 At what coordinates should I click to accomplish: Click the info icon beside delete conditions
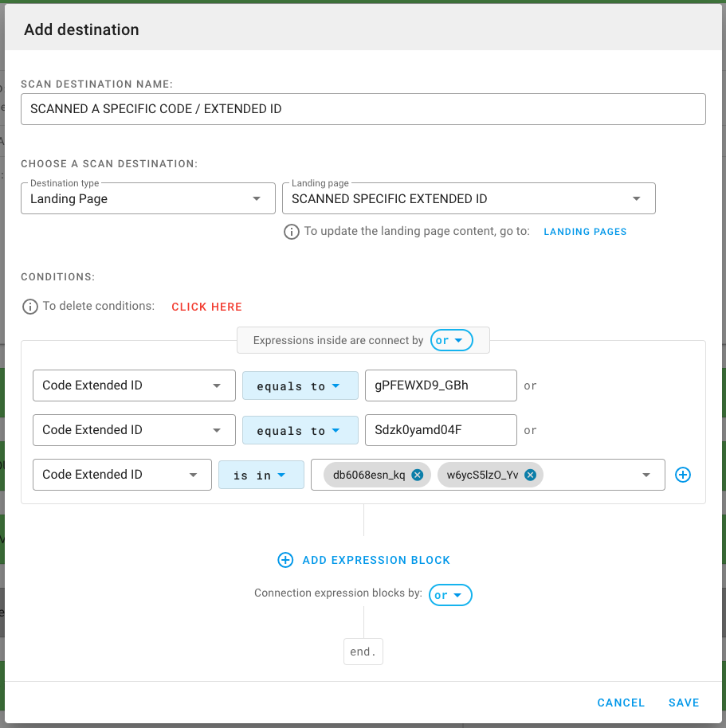point(30,307)
